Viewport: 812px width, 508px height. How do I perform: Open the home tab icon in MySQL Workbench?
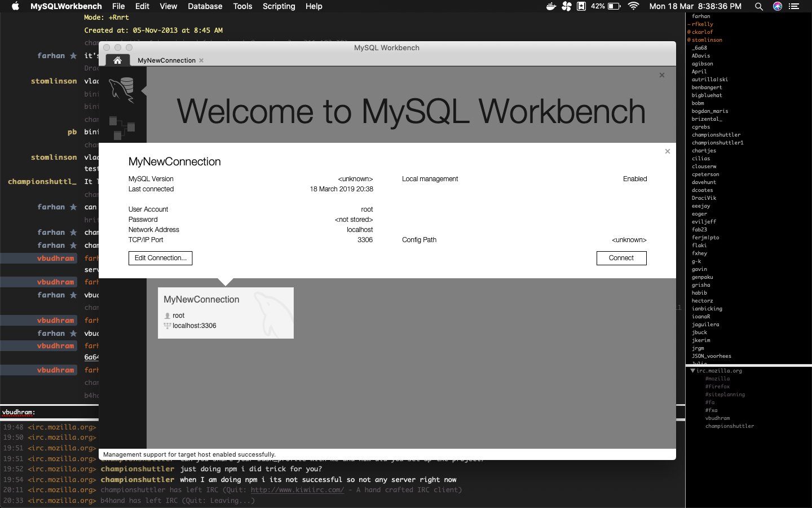click(x=117, y=60)
